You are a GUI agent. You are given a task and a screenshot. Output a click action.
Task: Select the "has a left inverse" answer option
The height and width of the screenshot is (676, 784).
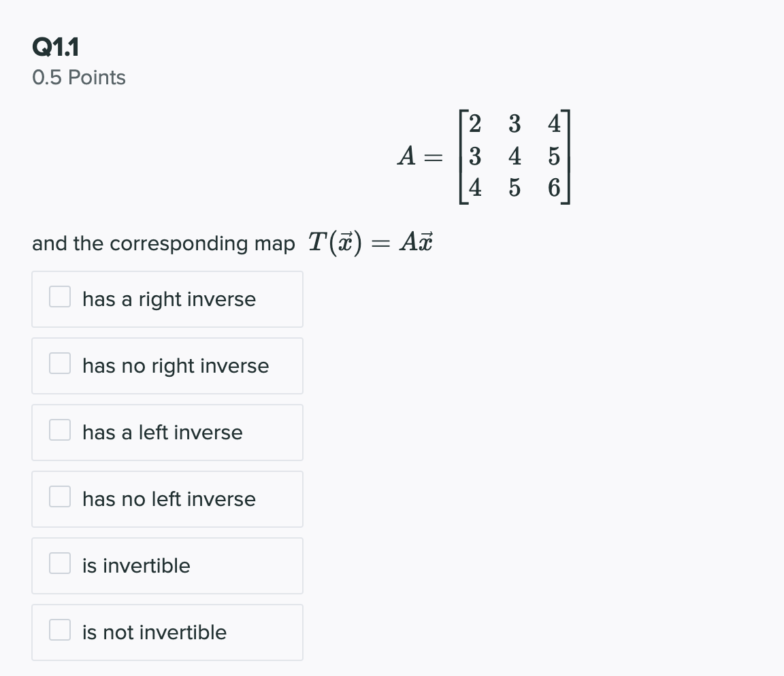pos(167,433)
